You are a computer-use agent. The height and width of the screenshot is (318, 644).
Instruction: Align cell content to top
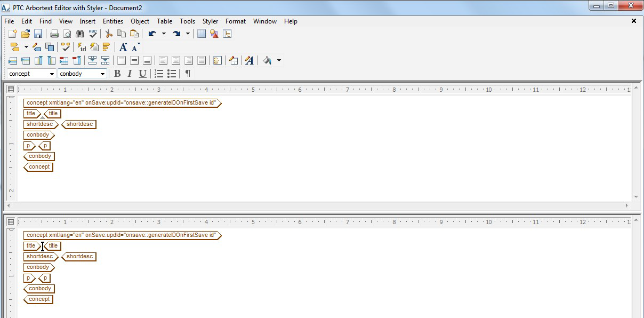pos(122,60)
